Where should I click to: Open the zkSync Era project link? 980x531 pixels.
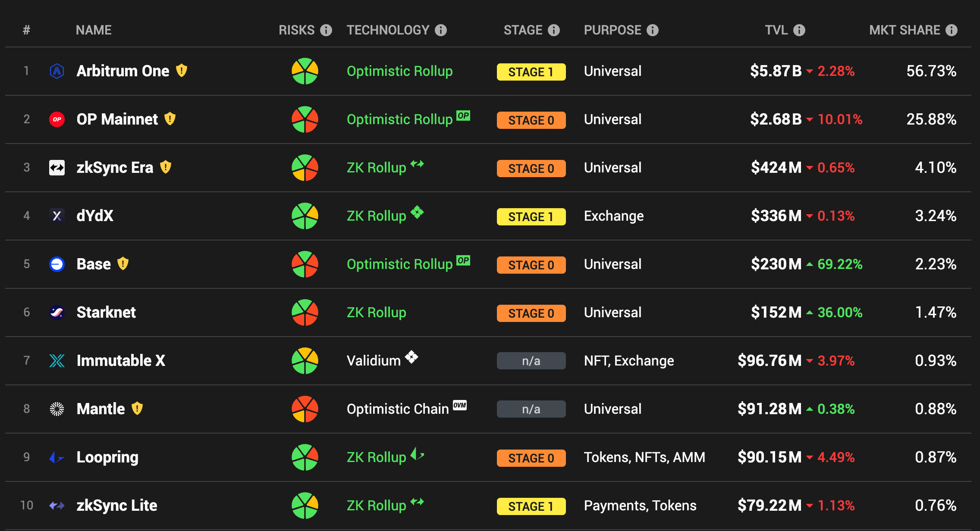[115, 168]
